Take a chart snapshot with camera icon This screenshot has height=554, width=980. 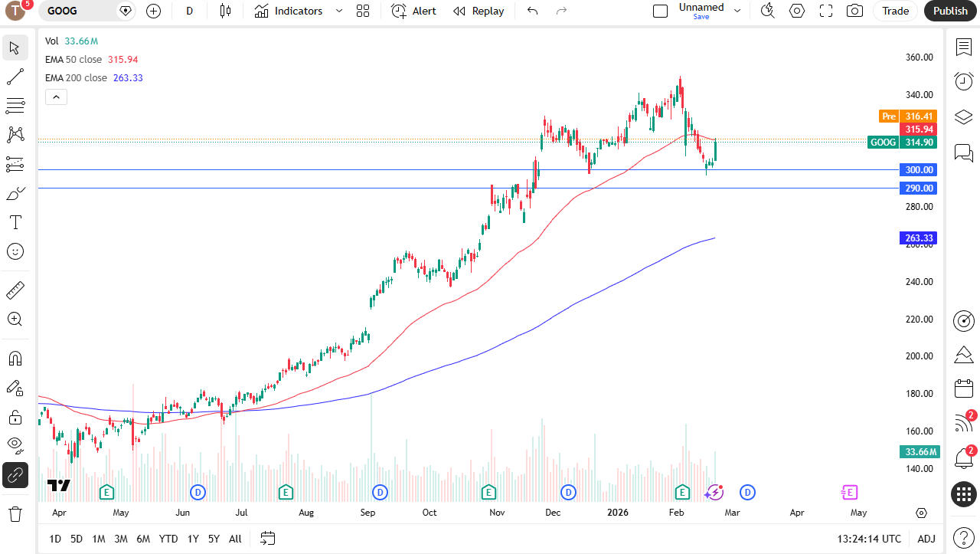(x=854, y=11)
